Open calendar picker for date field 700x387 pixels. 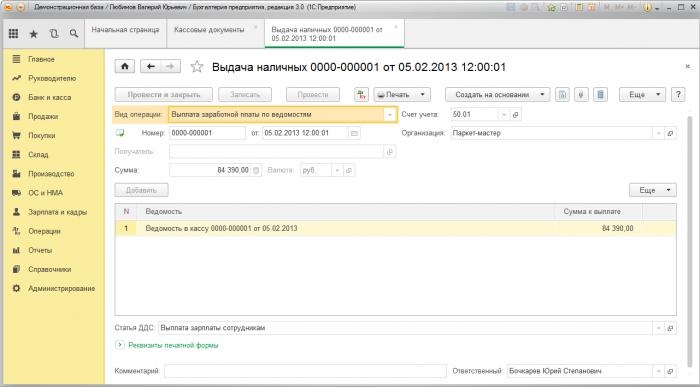click(x=354, y=133)
